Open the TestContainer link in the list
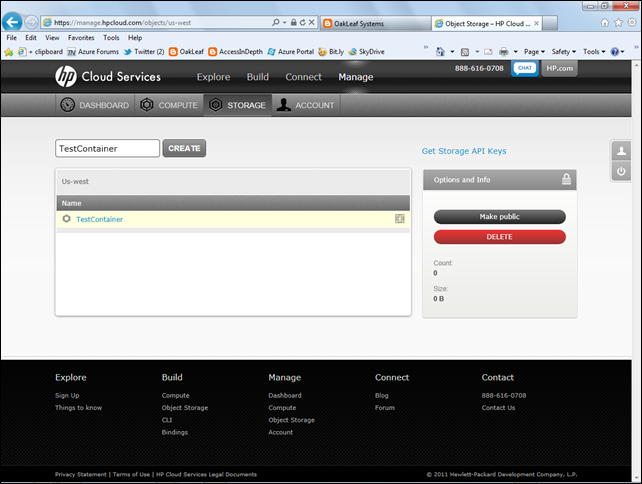The image size is (642, 484). (x=99, y=219)
